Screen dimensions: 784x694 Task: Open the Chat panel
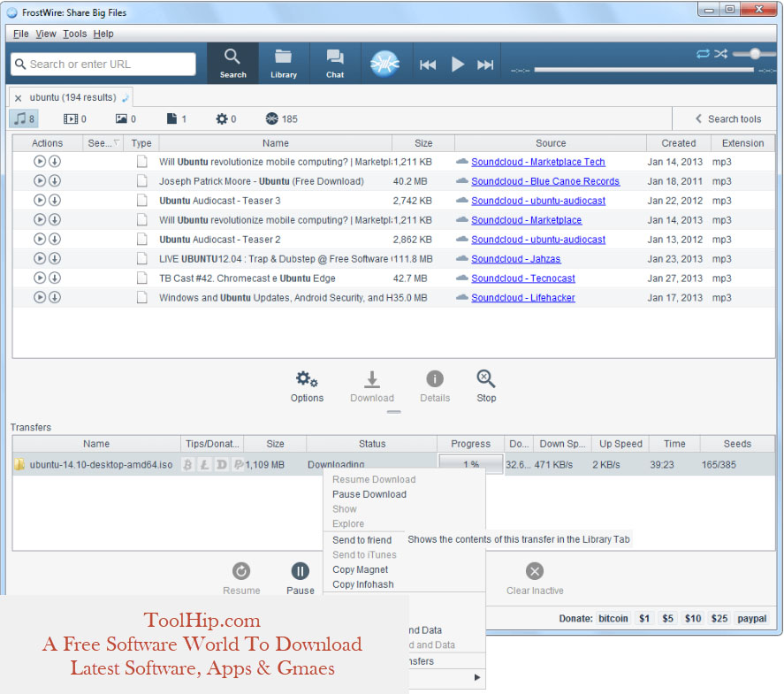click(x=335, y=63)
